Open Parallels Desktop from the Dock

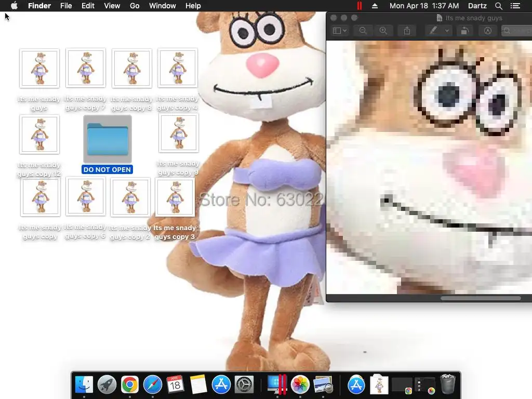click(x=277, y=385)
